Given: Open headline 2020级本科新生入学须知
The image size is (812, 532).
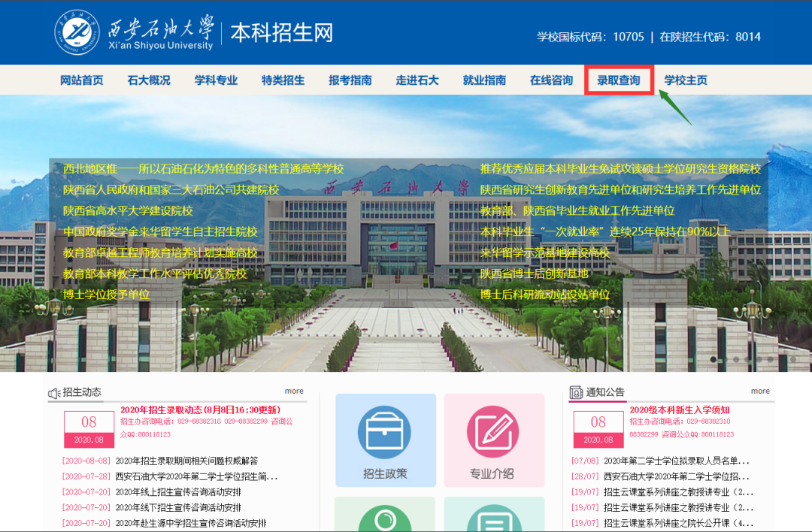Looking at the screenshot, I should (680, 410).
